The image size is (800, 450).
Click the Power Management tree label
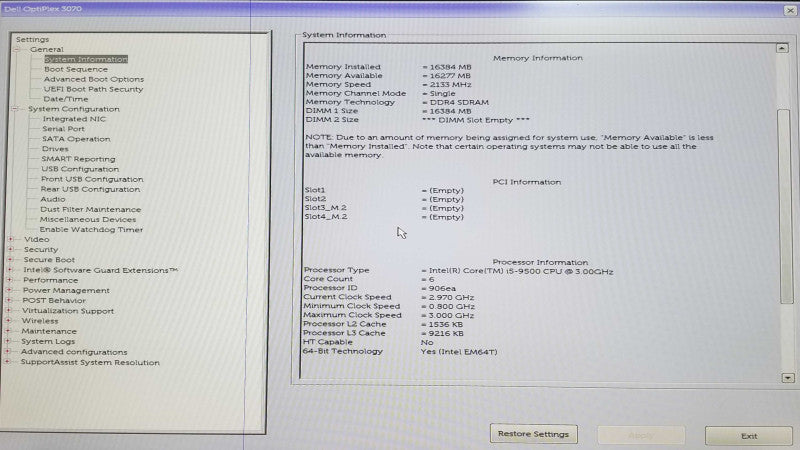[66, 290]
